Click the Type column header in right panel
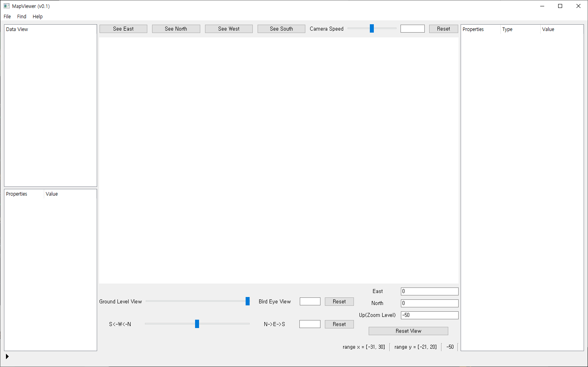The height and width of the screenshot is (367, 588). point(507,29)
